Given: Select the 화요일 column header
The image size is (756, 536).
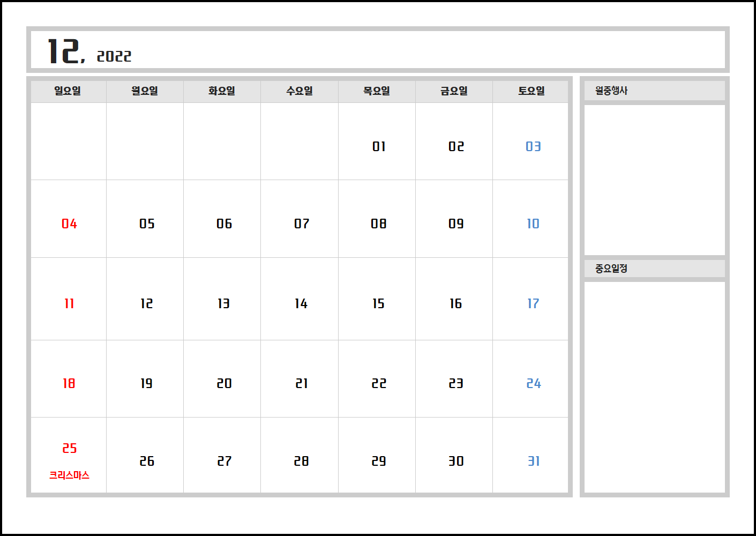Looking at the screenshot, I should 222,91.
